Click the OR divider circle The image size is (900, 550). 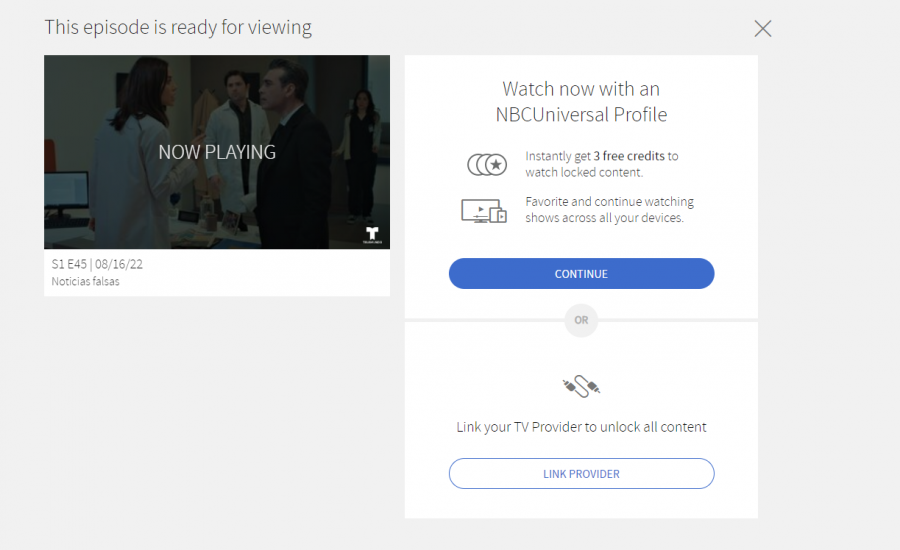click(581, 321)
